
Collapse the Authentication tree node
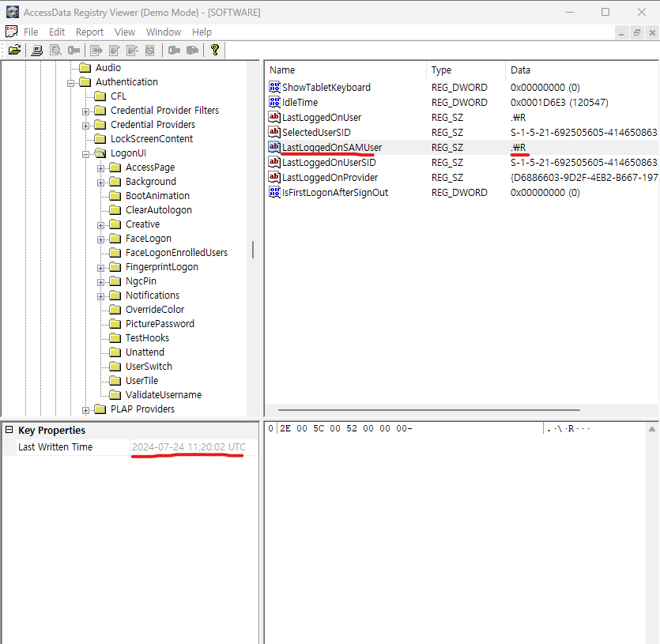point(70,83)
